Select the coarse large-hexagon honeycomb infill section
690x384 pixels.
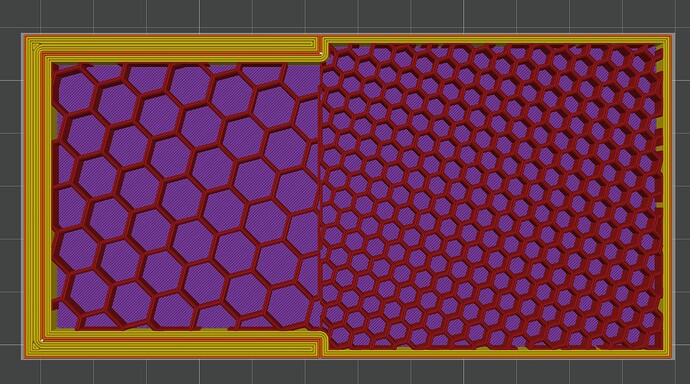186,196
